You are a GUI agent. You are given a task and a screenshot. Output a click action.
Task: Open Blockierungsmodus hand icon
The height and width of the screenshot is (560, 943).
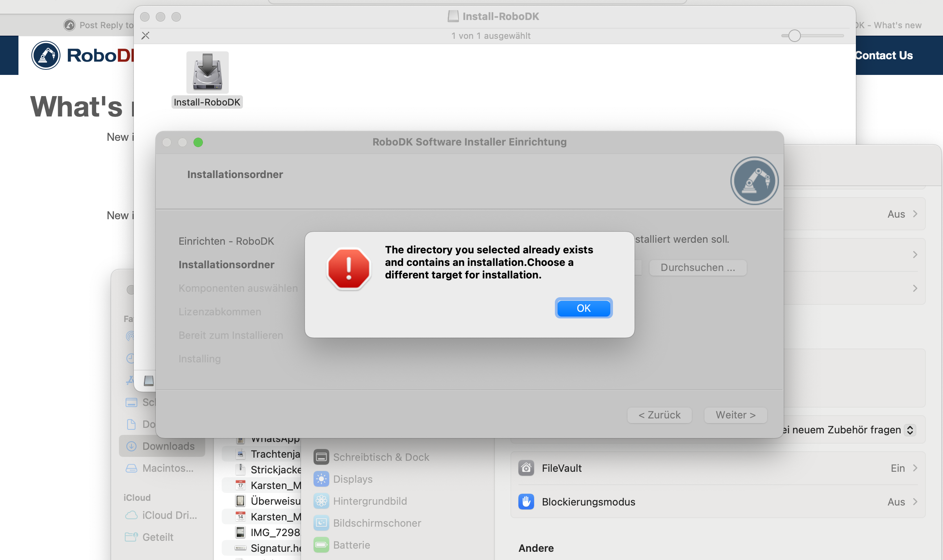[x=526, y=502]
